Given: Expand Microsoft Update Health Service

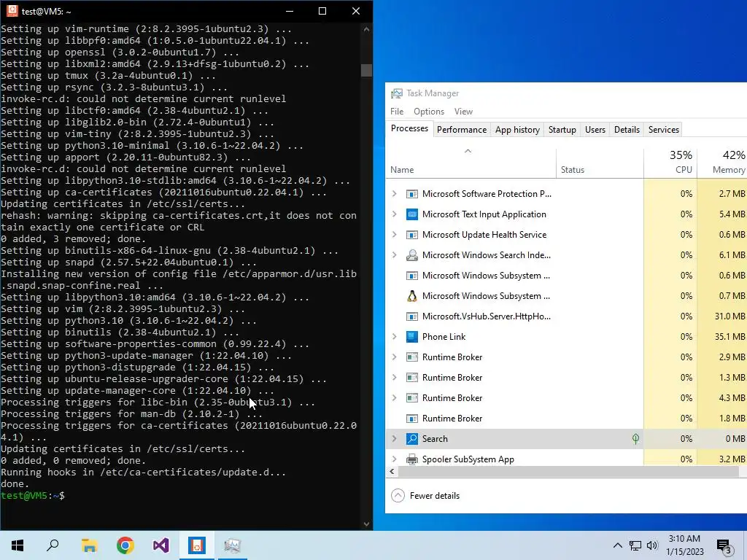Looking at the screenshot, I should 395,235.
